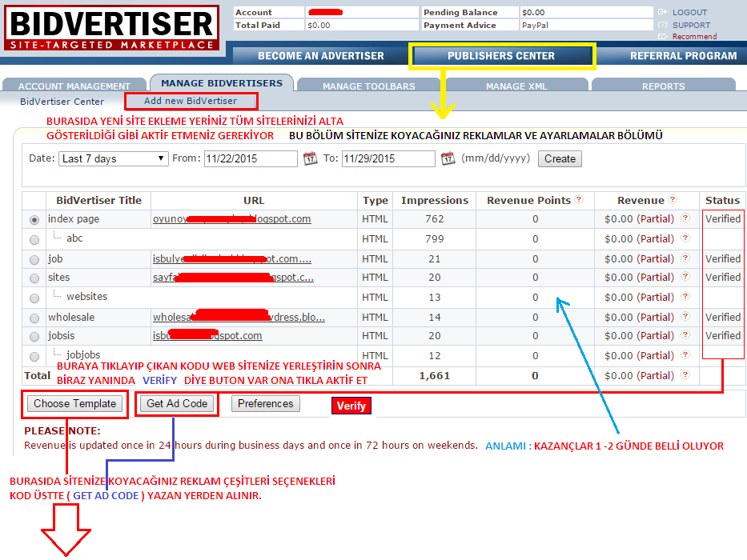Viewport: 747px width, 560px height.
Task: Click the BidVertiser Title column header
Action: coord(98,201)
